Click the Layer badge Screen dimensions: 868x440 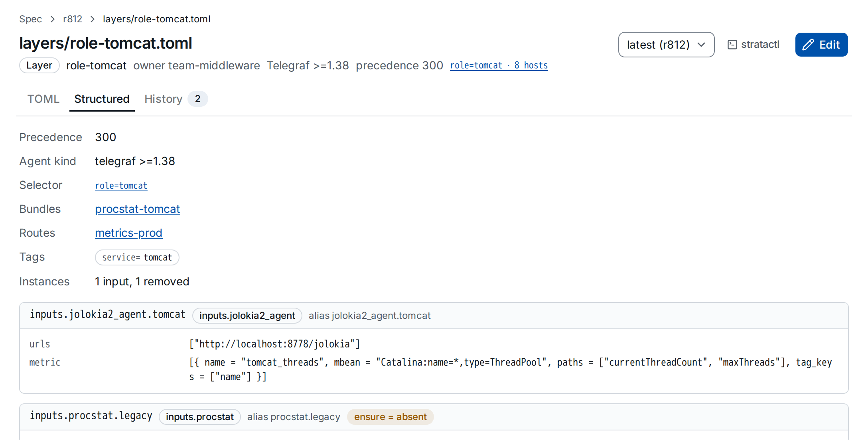(39, 65)
